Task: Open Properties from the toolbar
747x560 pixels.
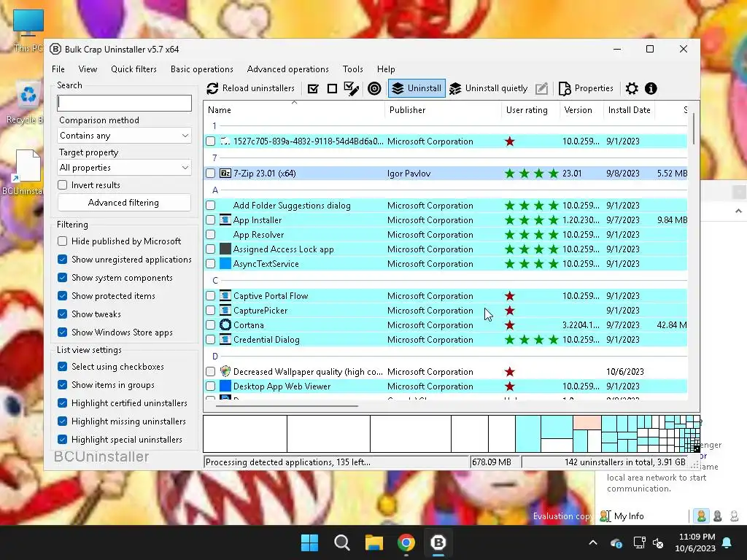Action: (586, 88)
